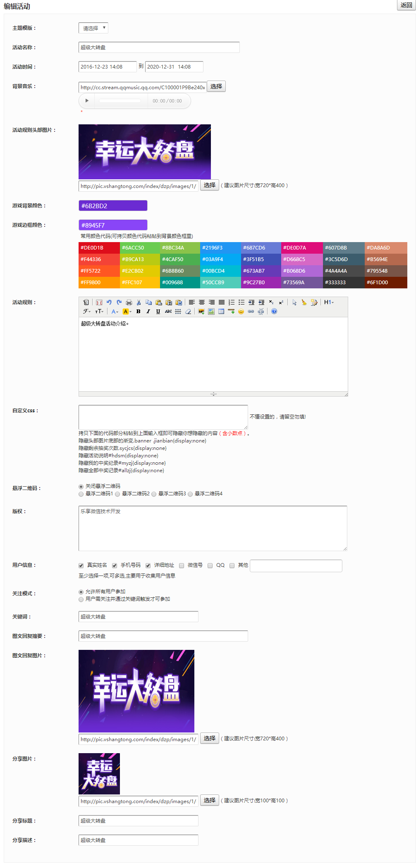Screen dimensions: 416x868
Task: Uncheck the 真实姓名 checkbox
Action: click(81, 566)
